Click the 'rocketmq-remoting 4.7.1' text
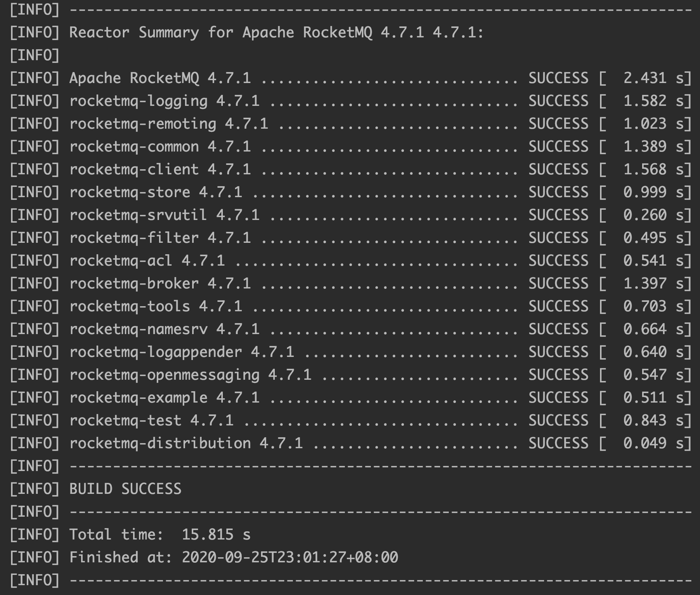Viewport: 700px width, 595px height. click(169, 124)
